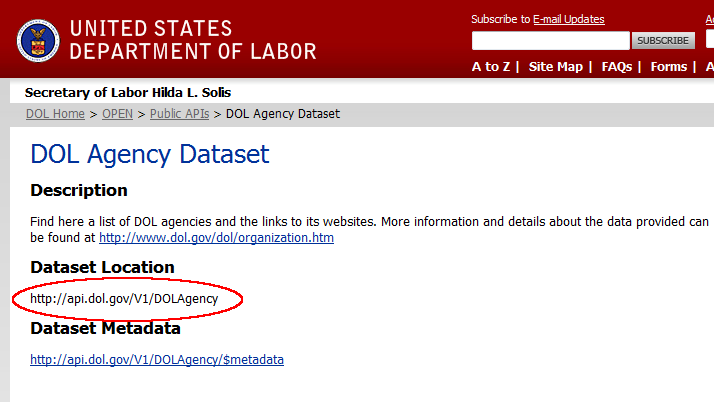714x402 pixels.
Task: Click the large DOL Agency Dataset page heading
Action: 150,155
